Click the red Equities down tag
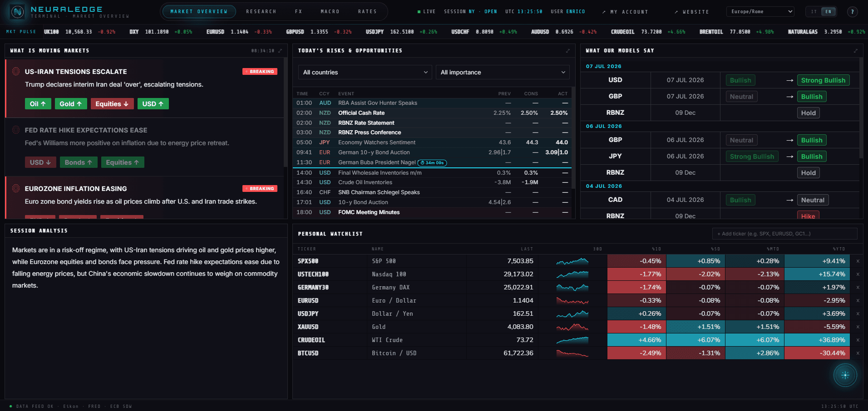 click(x=112, y=104)
